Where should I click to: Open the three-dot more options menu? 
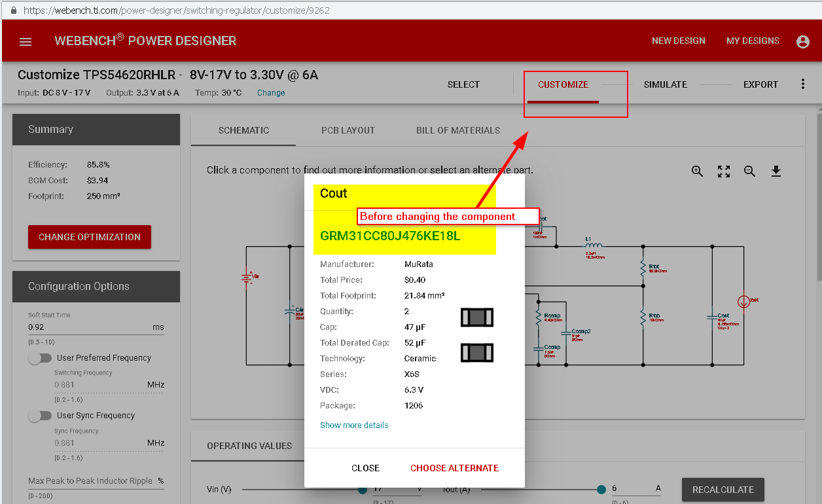pyautogui.click(x=803, y=84)
